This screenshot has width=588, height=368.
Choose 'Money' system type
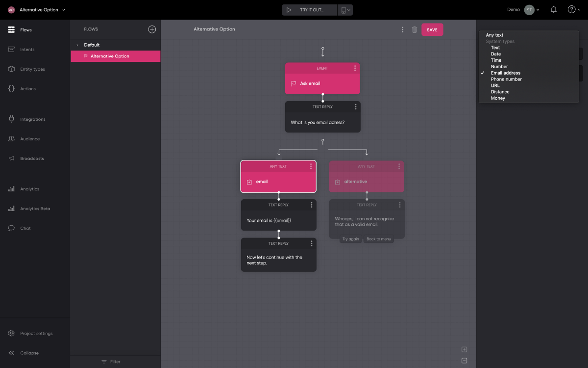(x=529, y=98)
